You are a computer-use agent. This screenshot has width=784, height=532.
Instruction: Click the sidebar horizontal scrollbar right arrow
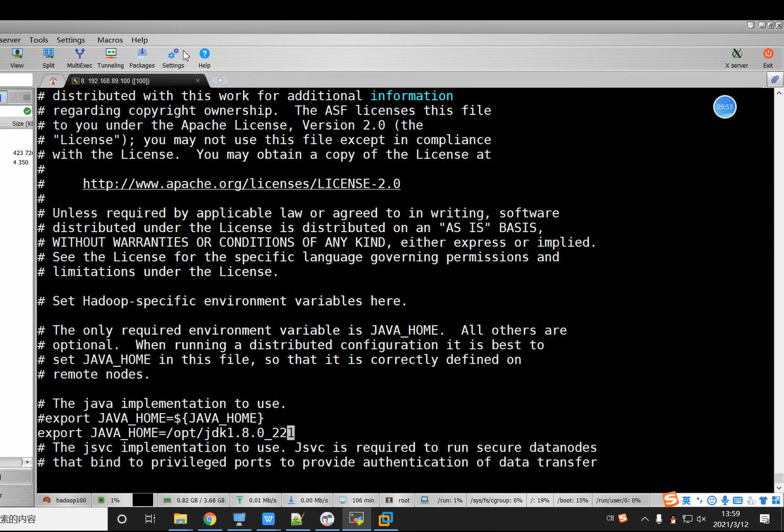(27, 462)
